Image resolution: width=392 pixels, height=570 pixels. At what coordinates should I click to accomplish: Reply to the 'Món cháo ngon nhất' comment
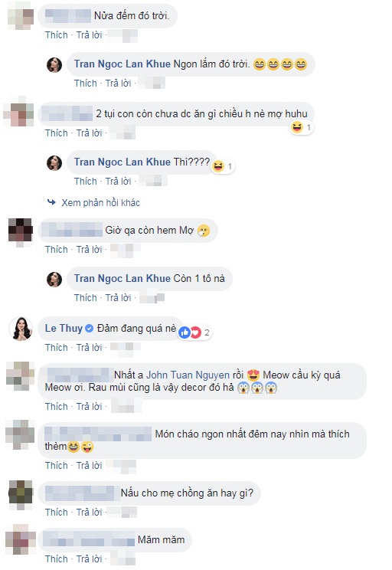[89, 465]
